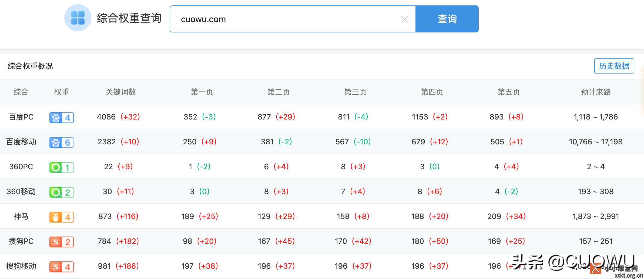The height and width of the screenshot is (279, 644).
Task: Click the 567 (-10) third page cell
Action: pyautogui.click(x=353, y=142)
